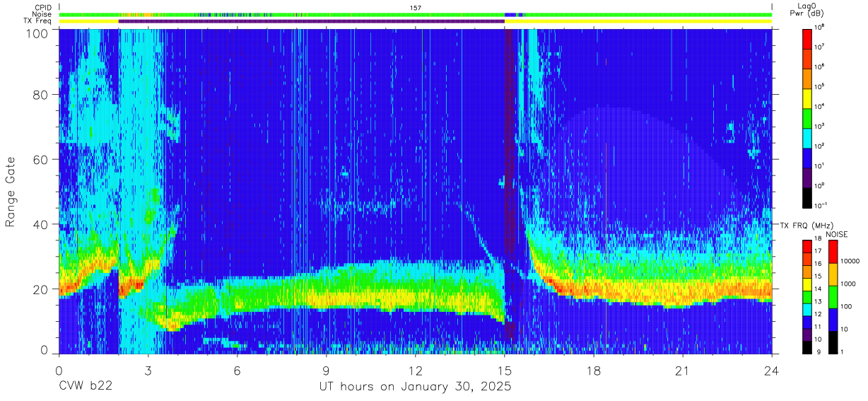Click the NOISE legend title
The width and height of the screenshot is (868, 401).
(x=836, y=233)
